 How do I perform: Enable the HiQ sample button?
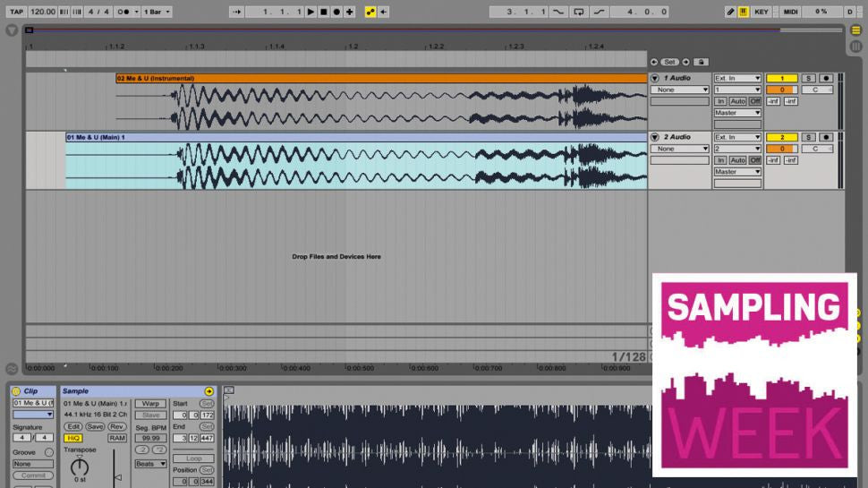pyautogui.click(x=72, y=438)
